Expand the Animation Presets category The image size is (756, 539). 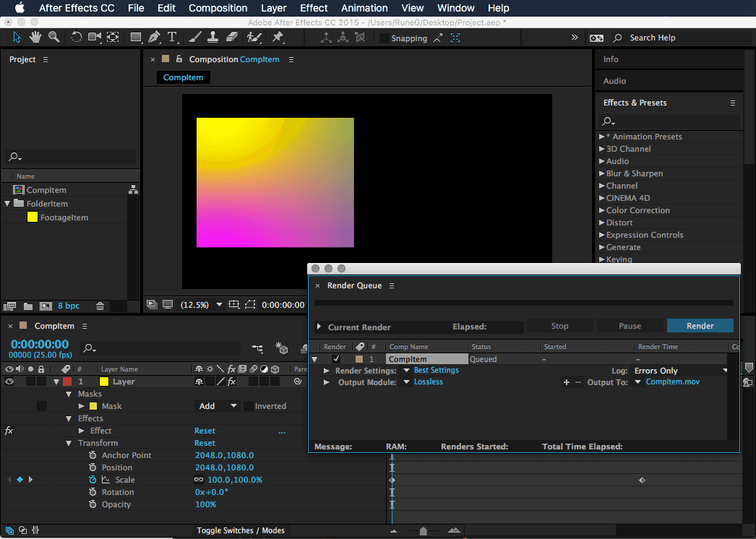coord(602,137)
